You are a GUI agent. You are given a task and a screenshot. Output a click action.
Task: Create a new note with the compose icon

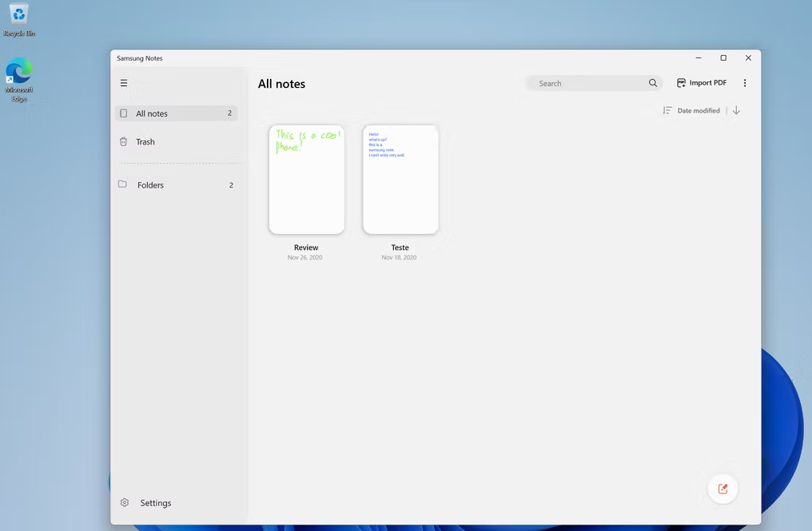coord(723,489)
